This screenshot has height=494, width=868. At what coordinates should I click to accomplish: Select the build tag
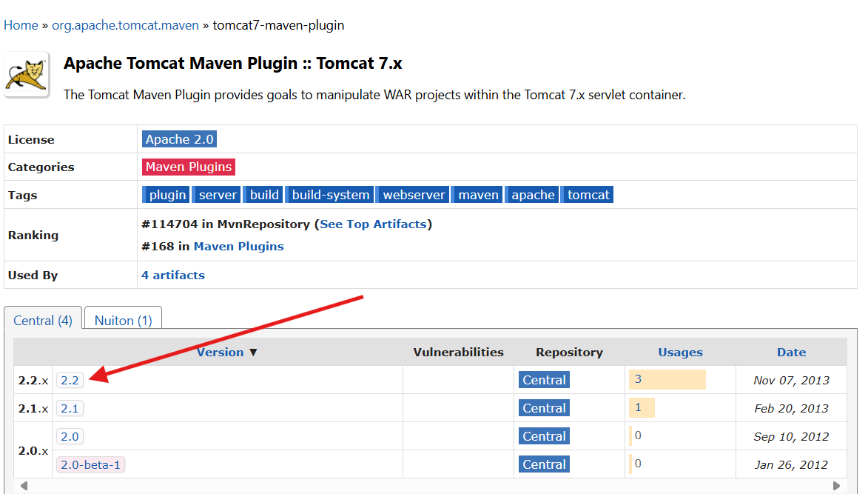pos(263,195)
